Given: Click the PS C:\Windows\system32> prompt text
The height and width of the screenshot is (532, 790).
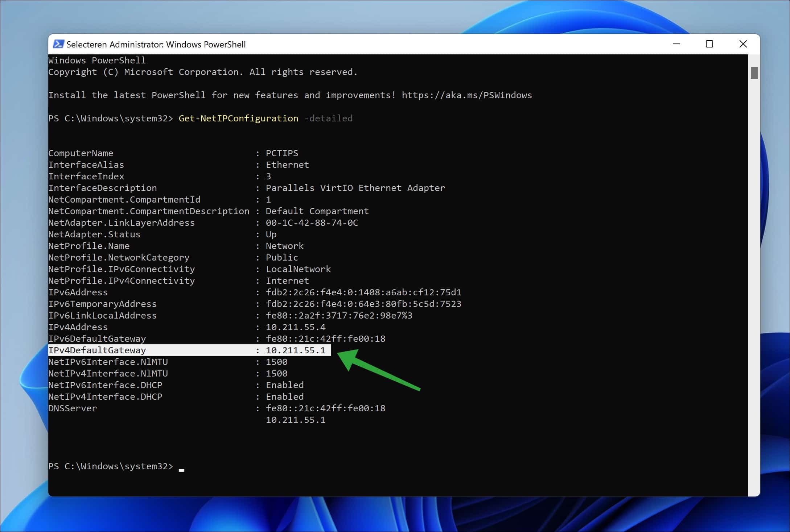Looking at the screenshot, I should click(111, 466).
